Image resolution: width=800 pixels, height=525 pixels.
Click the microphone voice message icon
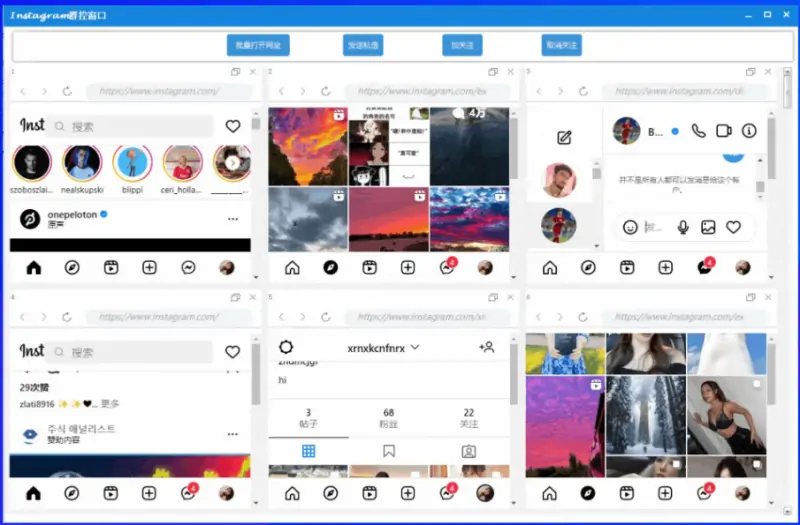coord(683,227)
